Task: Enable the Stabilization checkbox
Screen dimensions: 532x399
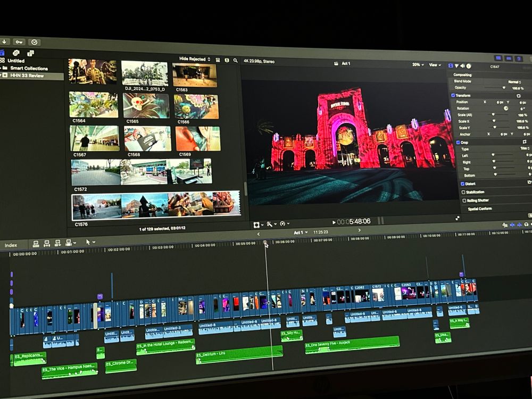Action: click(463, 192)
